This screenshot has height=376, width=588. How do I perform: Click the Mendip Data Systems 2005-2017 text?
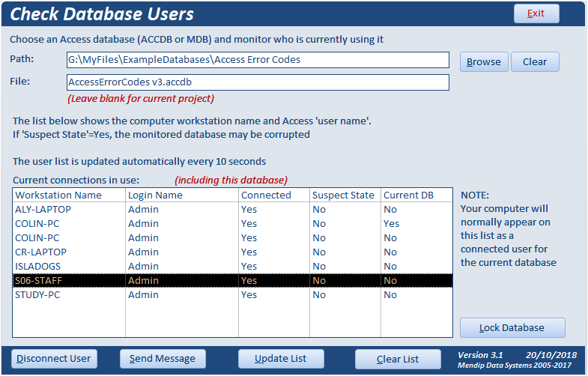point(515,366)
